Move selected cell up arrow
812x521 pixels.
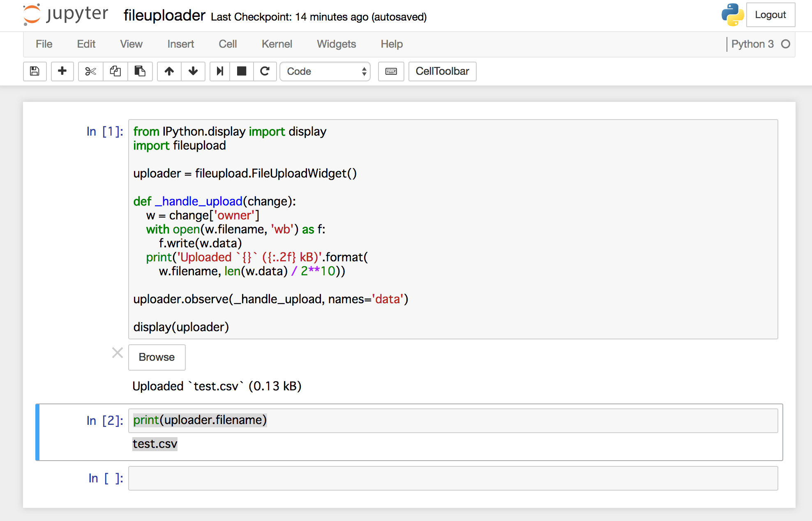(169, 71)
